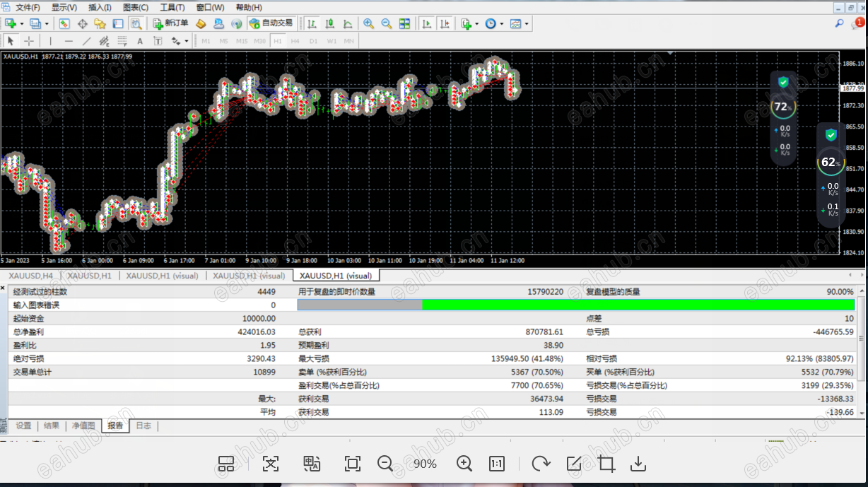Viewport: 868px width, 487px height.
Task: Launch MetaEditor yellow book icon
Action: click(200, 23)
